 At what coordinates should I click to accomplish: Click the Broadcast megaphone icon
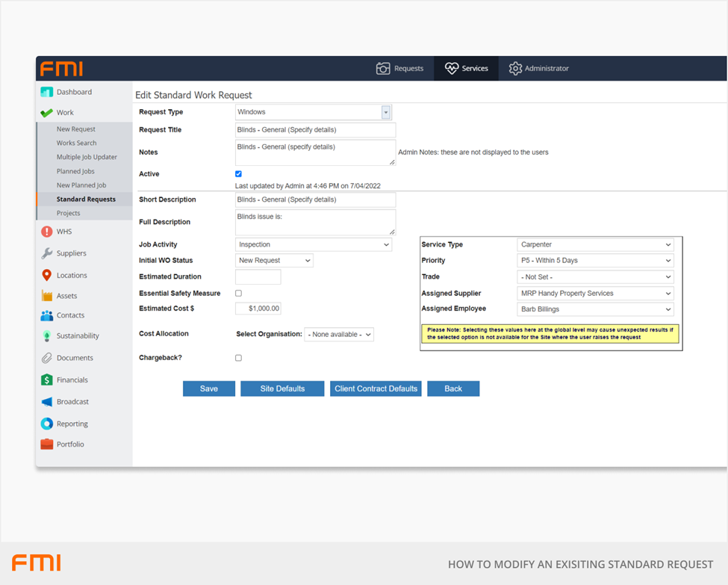point(46,402)
